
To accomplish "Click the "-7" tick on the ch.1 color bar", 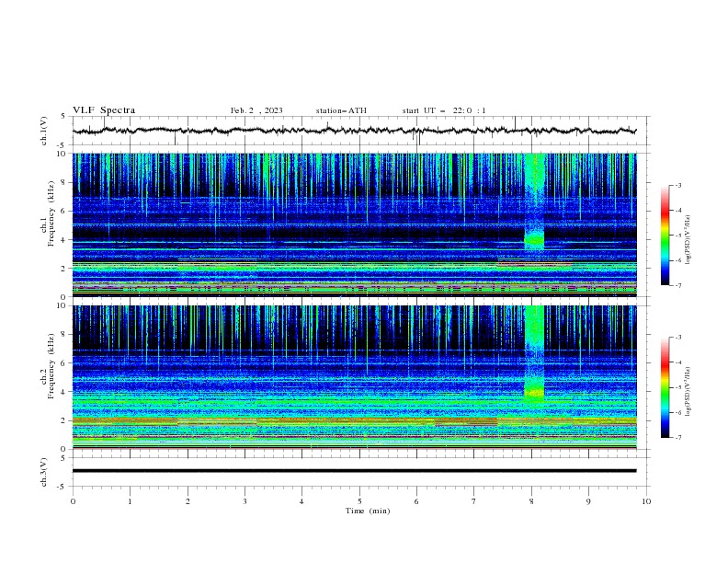I will tap(678, 285).
